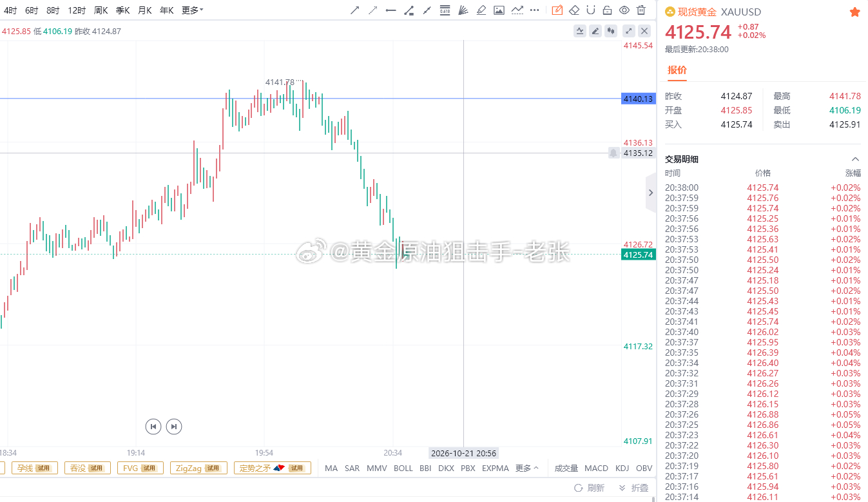Choose the Fibonacci 0.618 retracement tool
The width and height of the screenshot is (868, 502).
(445, 10)
